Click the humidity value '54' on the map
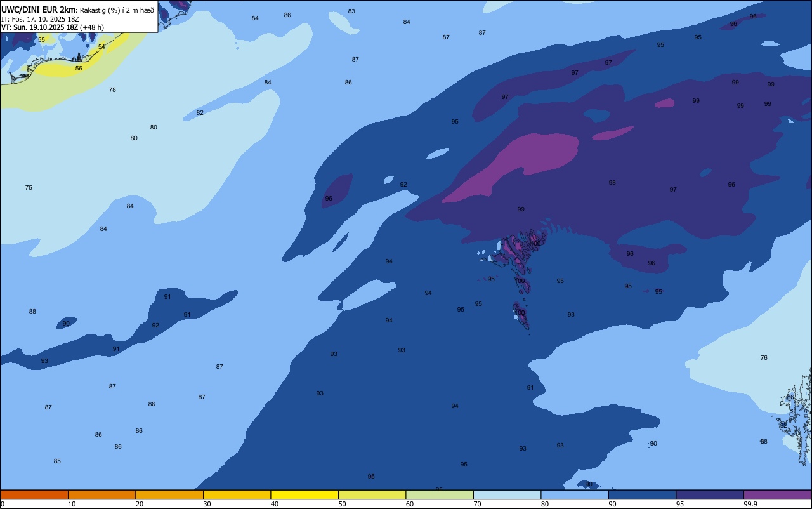This screenshot has height=509, width=812. point(101,47)
